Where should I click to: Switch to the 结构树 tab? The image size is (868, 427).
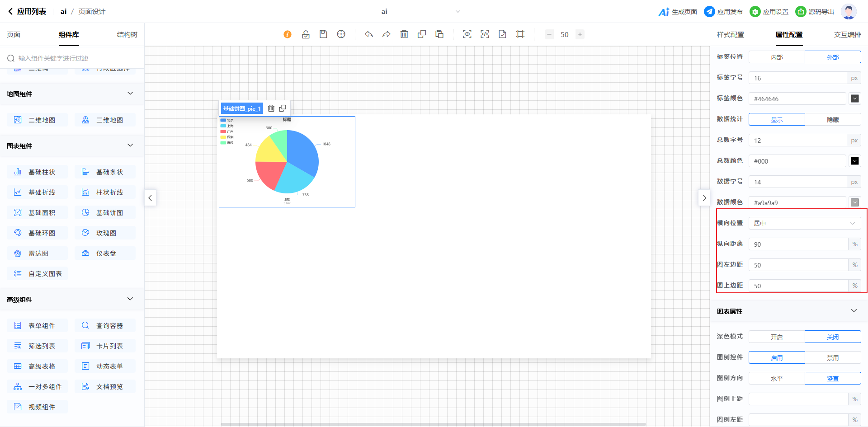tap(127, 35)
